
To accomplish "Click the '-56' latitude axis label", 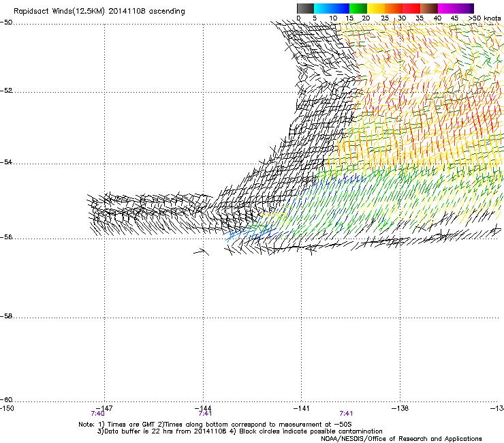I will point(6,236).
